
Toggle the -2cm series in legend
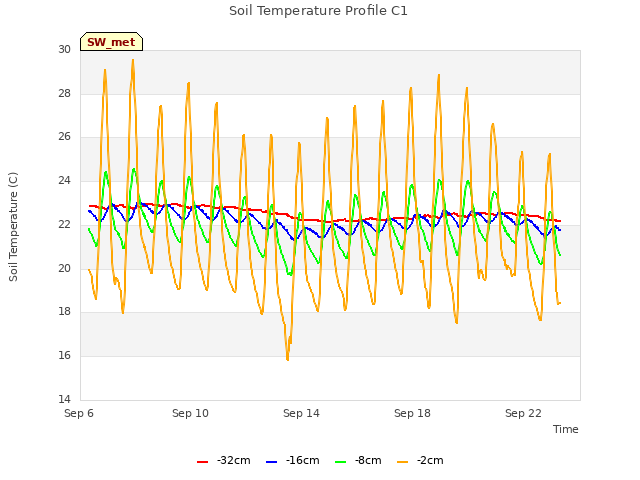[x=420, y=460]
